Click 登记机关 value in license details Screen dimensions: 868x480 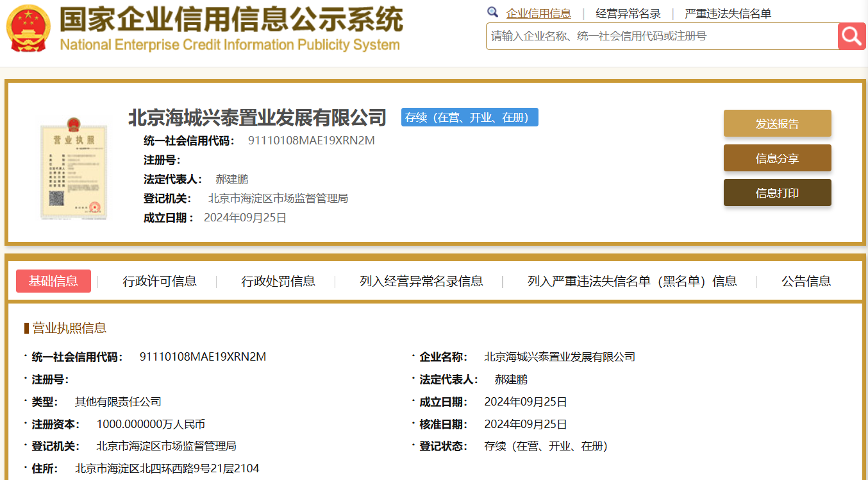point(167,446)
